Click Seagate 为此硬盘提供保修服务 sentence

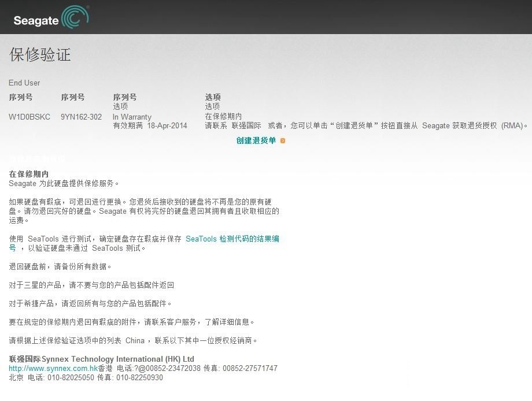coord(64,183)
